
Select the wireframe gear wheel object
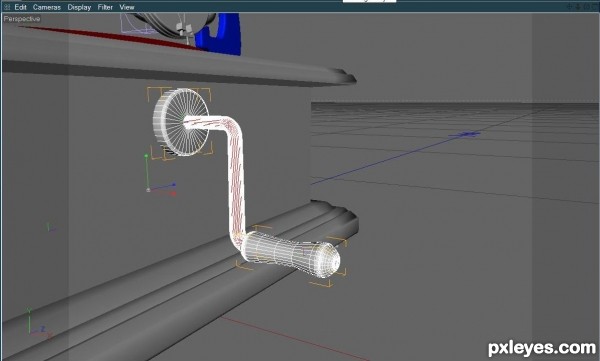(181, 122)
